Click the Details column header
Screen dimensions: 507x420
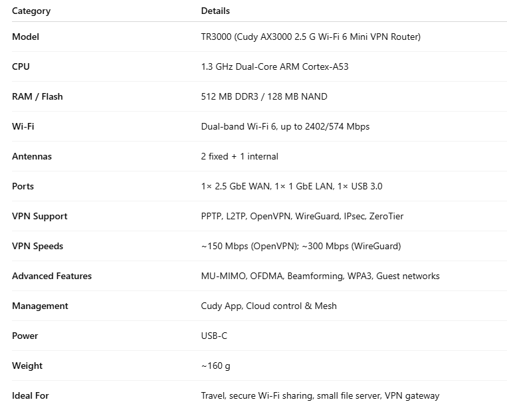click(215, 11)
